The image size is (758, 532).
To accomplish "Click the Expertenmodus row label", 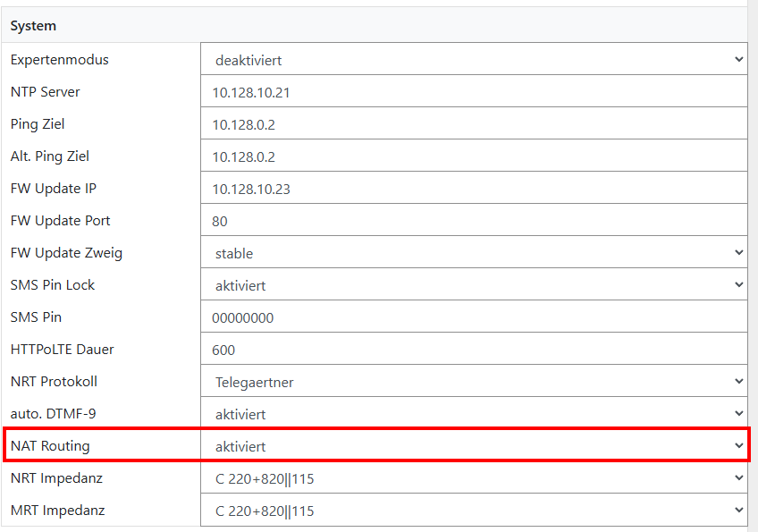I will (x=59, y=60).
